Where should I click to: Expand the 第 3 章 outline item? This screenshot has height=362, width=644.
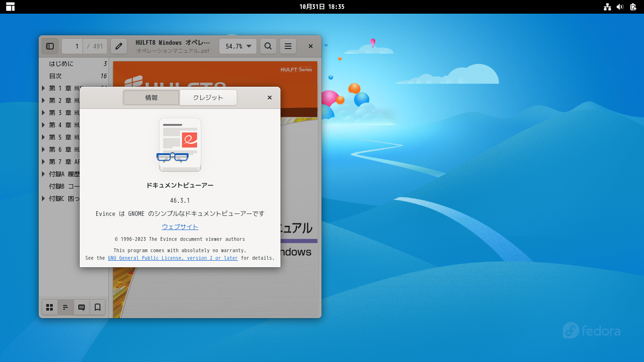pyautogui.click(x=43, y=113)
